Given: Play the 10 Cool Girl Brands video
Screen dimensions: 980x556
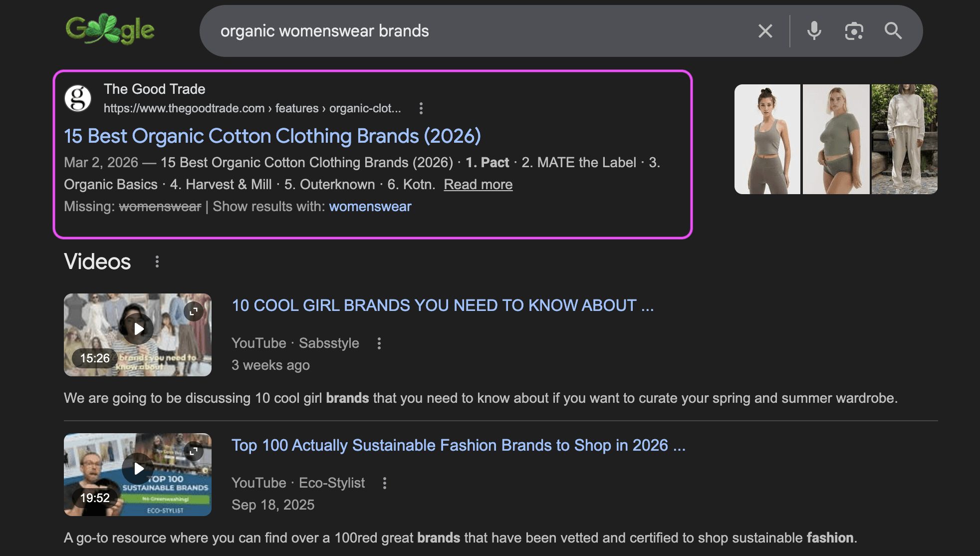Looking at the screenshot, I should point(138,329).
